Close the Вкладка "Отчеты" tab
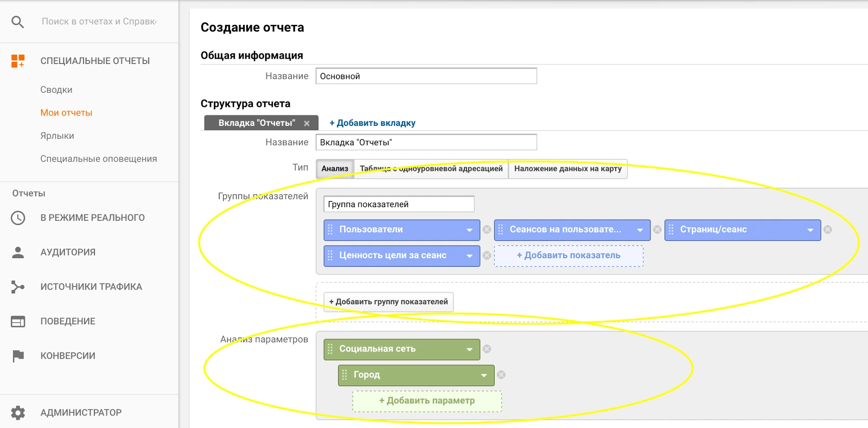 coord(307,123)
